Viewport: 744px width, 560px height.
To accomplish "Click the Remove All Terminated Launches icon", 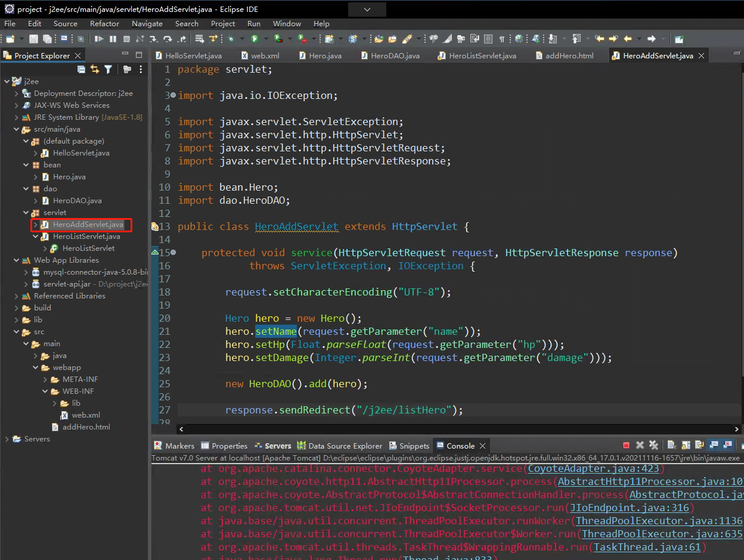I will click(653, 446).
